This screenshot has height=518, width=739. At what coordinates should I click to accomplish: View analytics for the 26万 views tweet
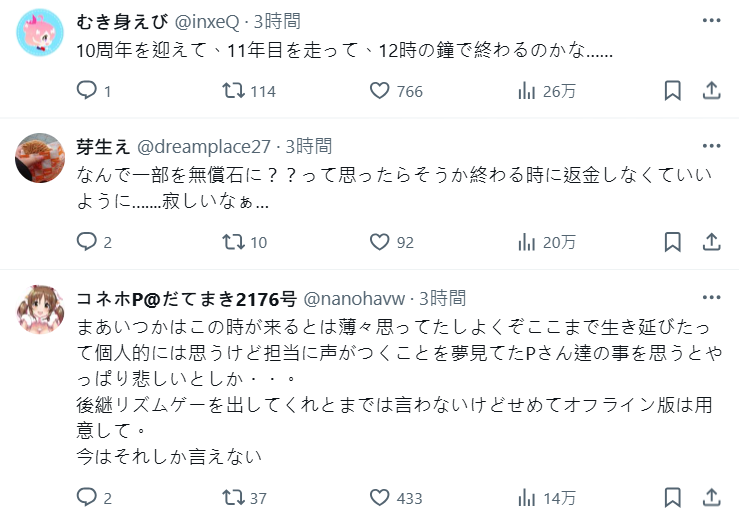[527, 91]
